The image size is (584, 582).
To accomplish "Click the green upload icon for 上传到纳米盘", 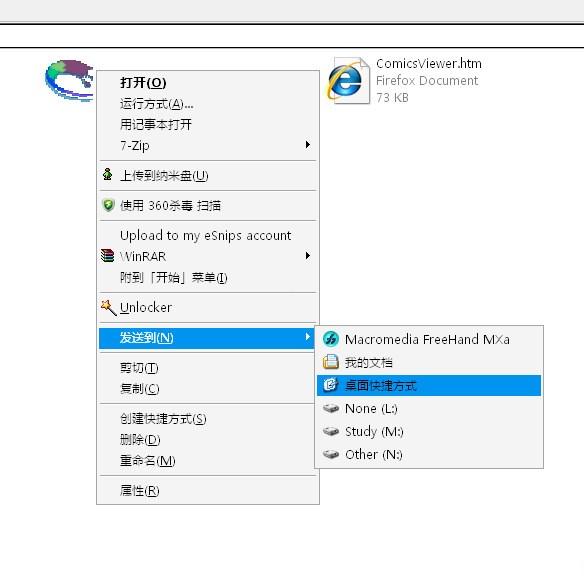I will click(108, 174).
